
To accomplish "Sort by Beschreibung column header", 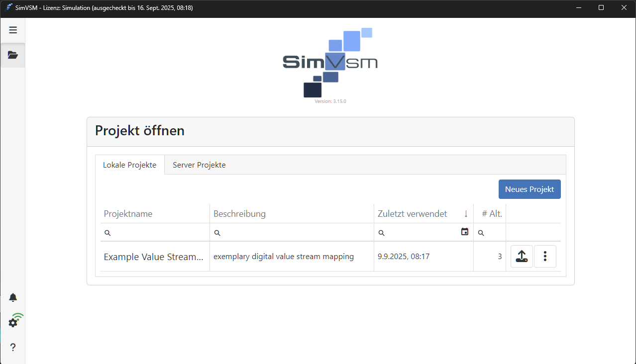I will pyautogui.click(x=240, y=214).
